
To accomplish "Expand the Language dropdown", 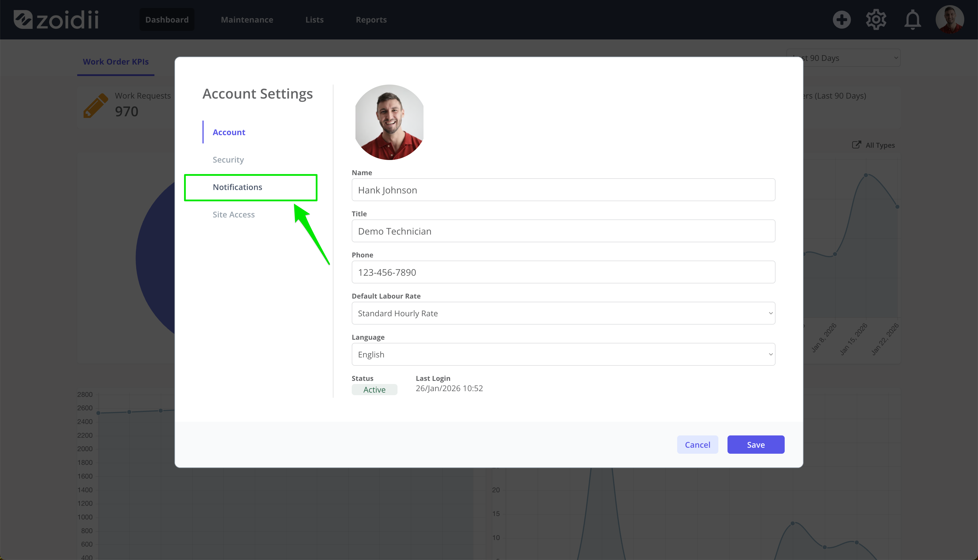I will click(x=563, y=354).
